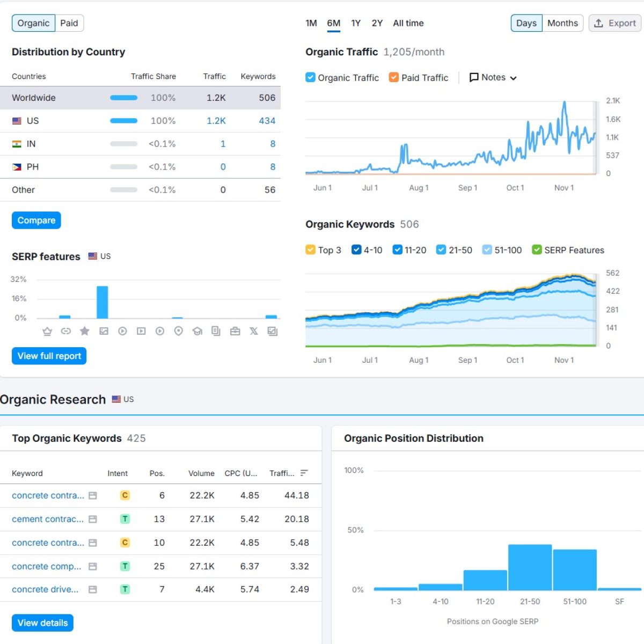
Task: Click the 21-50 bar in position distribution
Action: coord(530,567)
